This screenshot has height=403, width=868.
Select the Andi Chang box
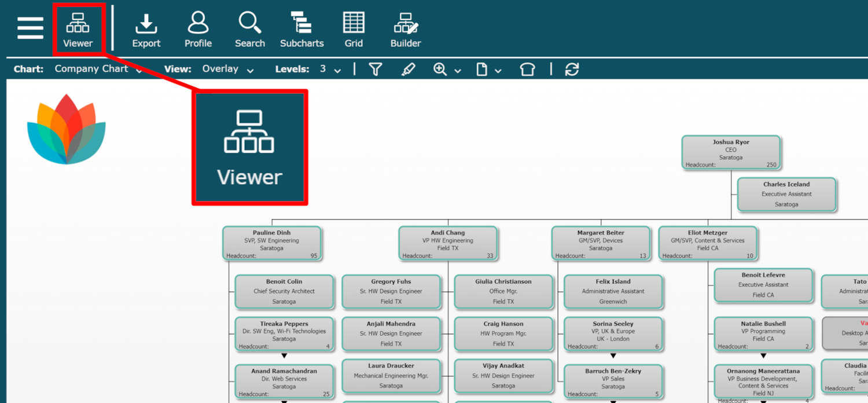pos(447,243)
